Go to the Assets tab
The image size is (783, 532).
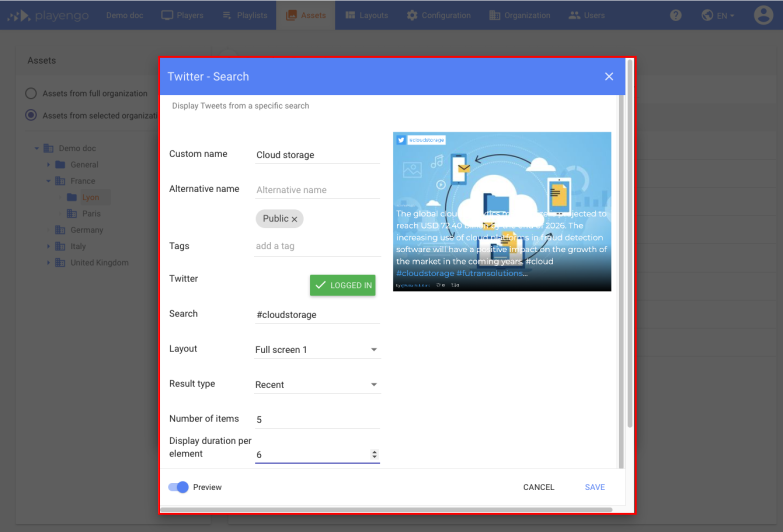coord(306,15)
